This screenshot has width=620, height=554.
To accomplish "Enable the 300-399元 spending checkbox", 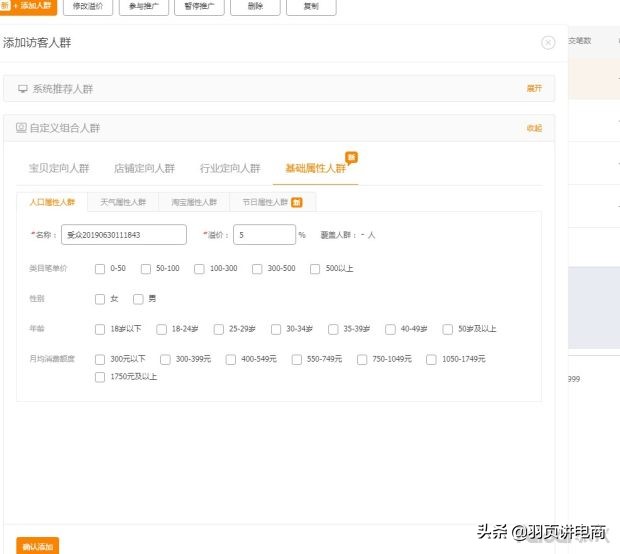I will pyautogui.click(x=165, y=359).
